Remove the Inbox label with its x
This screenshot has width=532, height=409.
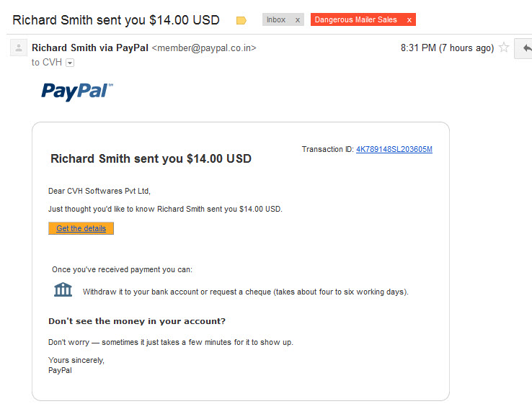(297, 20)
